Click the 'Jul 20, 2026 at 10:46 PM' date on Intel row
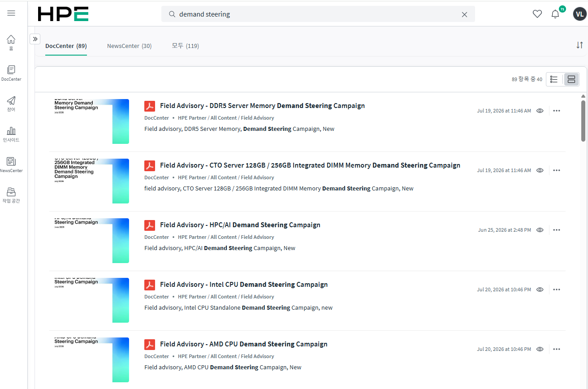The height and width of the screenshot is (389, 588). tap(504, 290)
